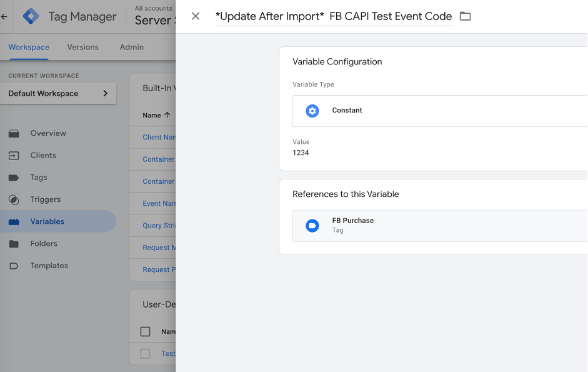Edit the variable name title field
Screen dimensions: 588x372
pos(333,16)
